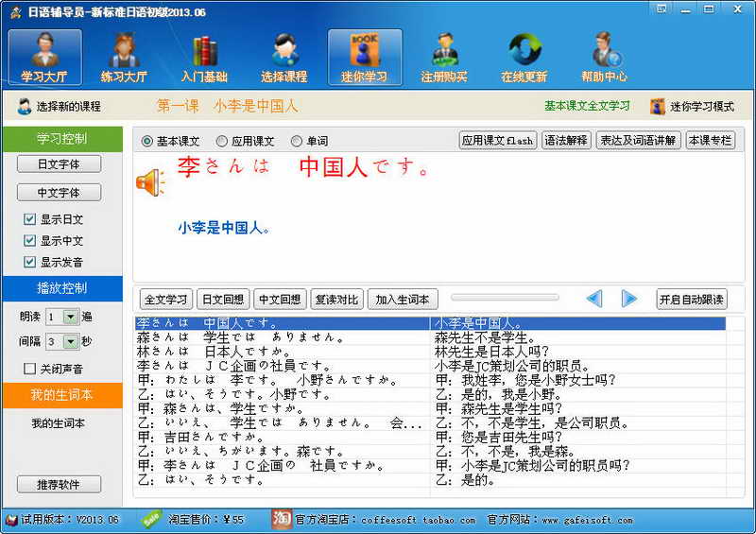Image resolution: width=756 pixels, height=534 pixels.
Task: Open 我的生词本 list entry
Action: point(59,423)
